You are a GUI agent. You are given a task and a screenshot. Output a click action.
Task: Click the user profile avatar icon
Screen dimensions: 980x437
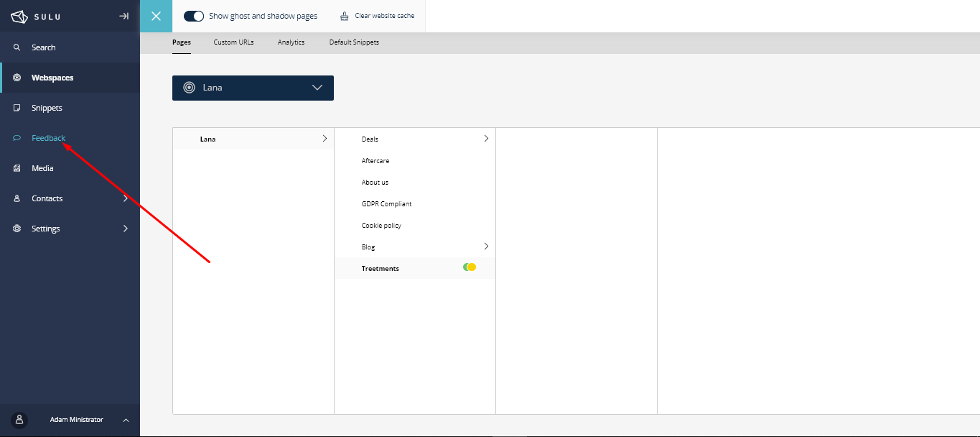pyautogui.click(x=19, y=420)
